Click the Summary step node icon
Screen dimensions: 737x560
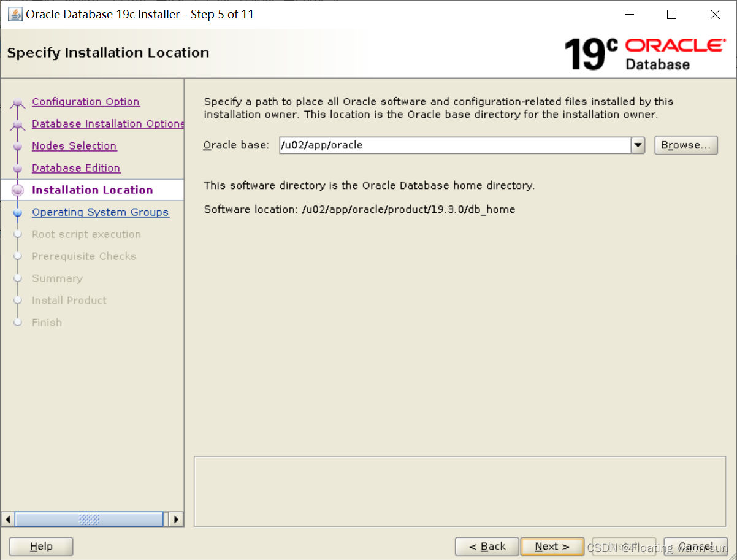pos(18,278)
